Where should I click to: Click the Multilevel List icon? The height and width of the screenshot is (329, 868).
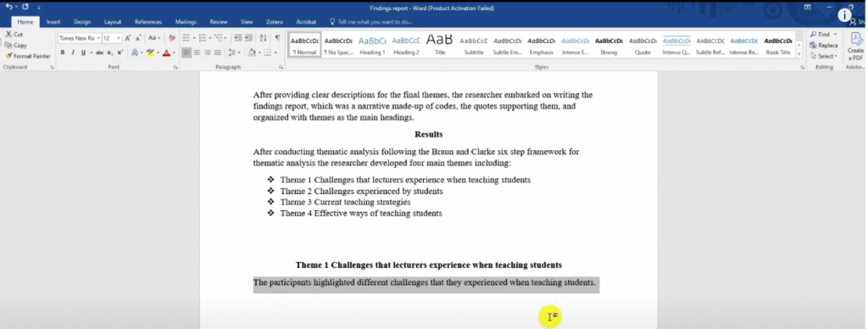[x=219, y=38]
